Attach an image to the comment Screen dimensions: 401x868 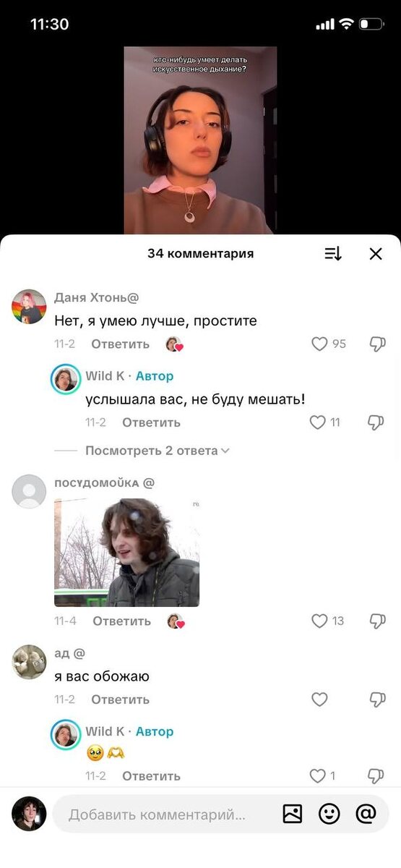coord(293,814)
